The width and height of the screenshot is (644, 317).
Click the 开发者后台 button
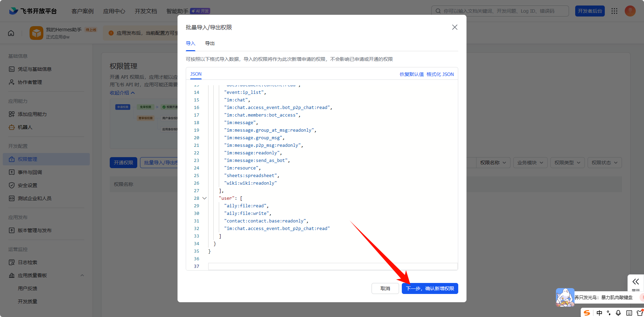tap(590, 11)
